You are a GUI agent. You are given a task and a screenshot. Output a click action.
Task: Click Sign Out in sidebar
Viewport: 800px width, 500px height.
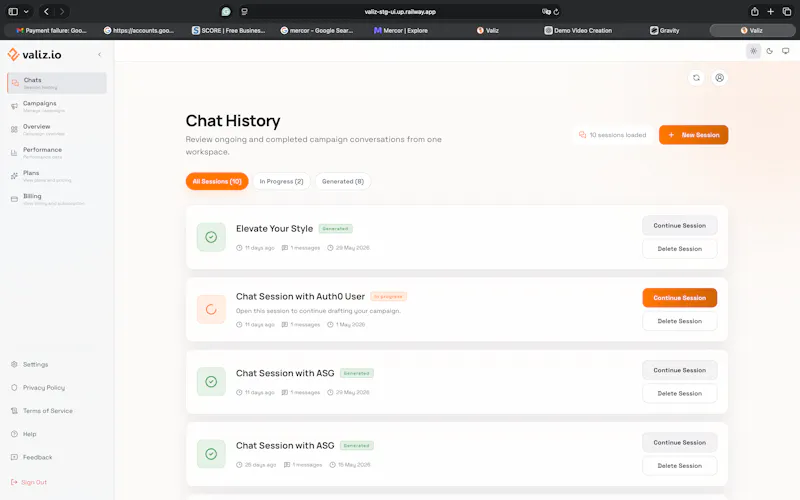pos(34,482)
